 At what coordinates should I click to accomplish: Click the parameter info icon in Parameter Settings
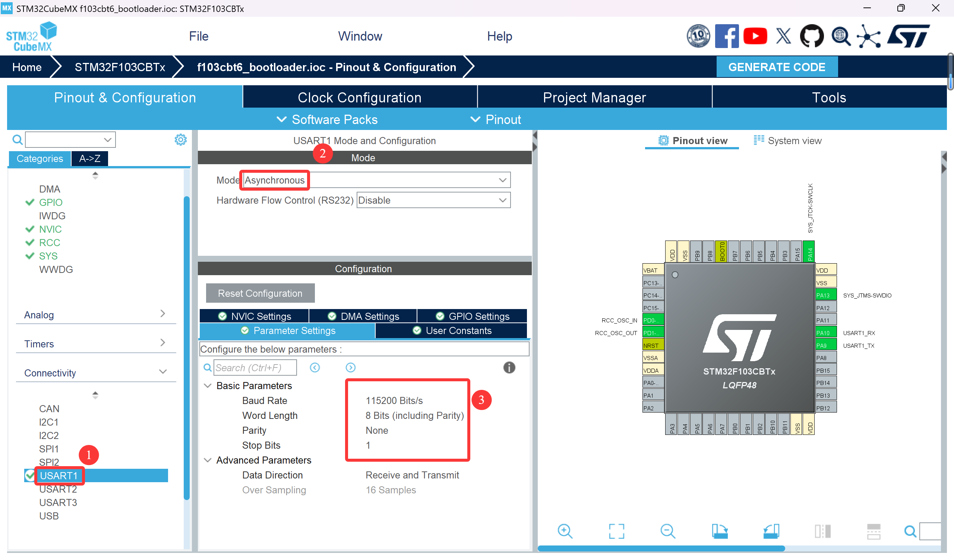click(509, 367)
